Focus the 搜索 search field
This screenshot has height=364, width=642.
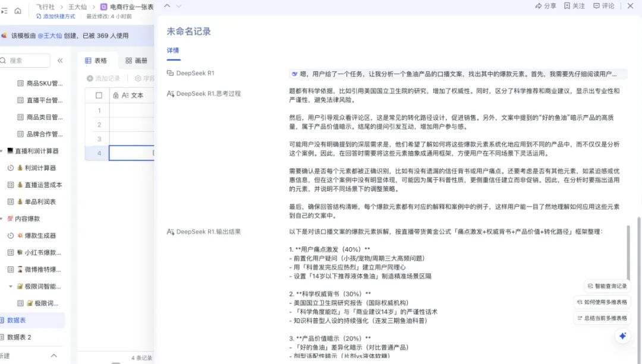25,61
